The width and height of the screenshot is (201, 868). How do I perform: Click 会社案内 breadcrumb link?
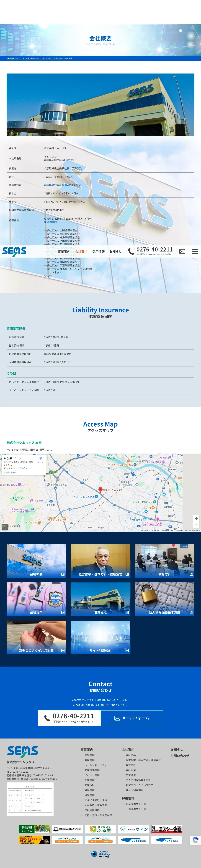(59, 58)
